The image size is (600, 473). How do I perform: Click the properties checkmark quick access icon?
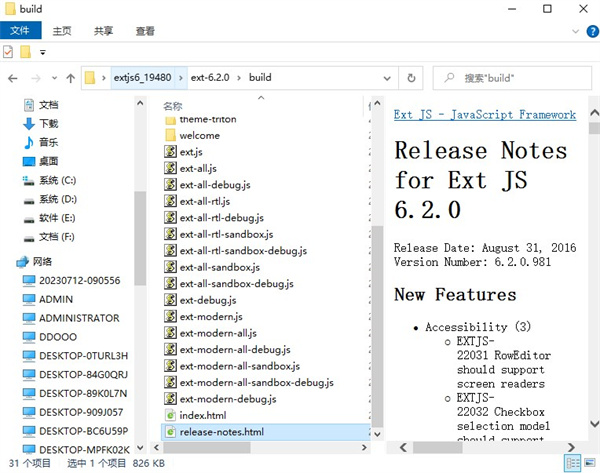pos(8,52)
